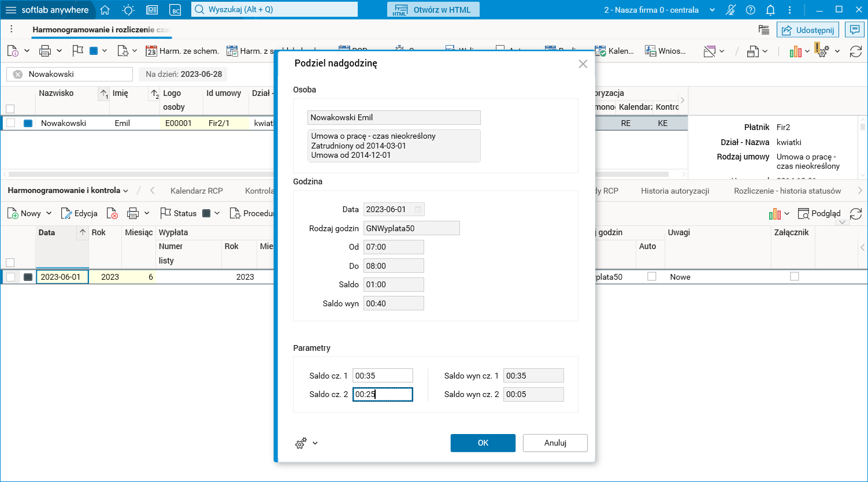Expand the Nowy dropdown arrow

pos(49,213)
